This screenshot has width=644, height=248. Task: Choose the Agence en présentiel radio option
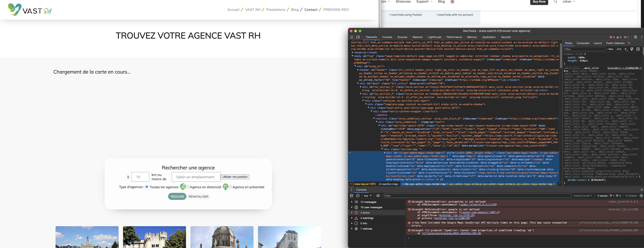[x=230, y=187]
